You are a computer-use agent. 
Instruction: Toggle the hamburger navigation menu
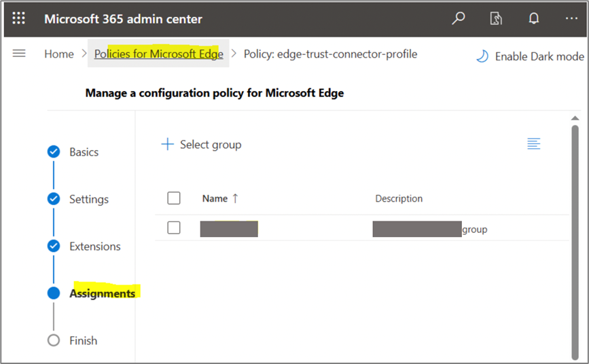click(19, 54)
